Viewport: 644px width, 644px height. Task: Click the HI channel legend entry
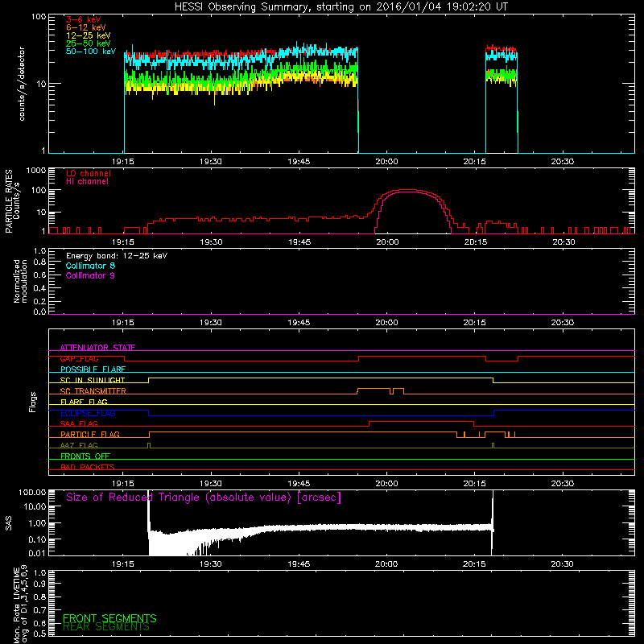[87, 181]
